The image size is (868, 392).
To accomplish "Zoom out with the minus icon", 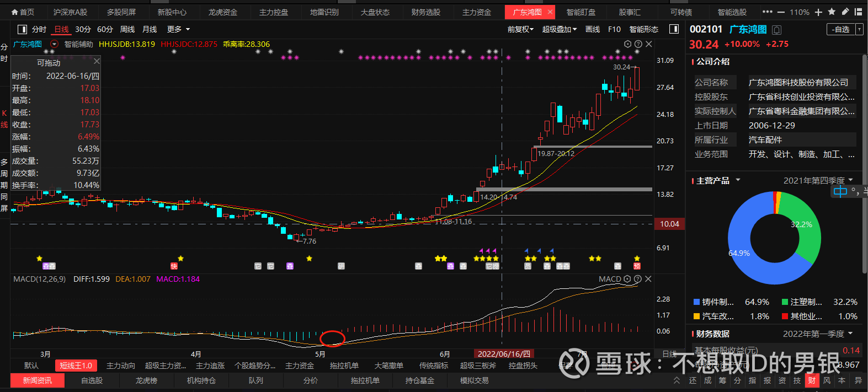I will [781, 12].
